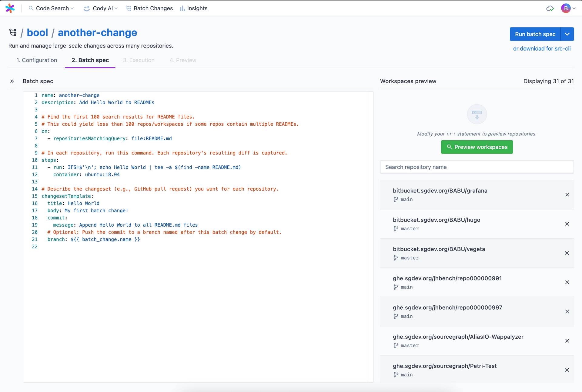Click Run batch spec button
582x392 pixels.
(x=535, y=34)
